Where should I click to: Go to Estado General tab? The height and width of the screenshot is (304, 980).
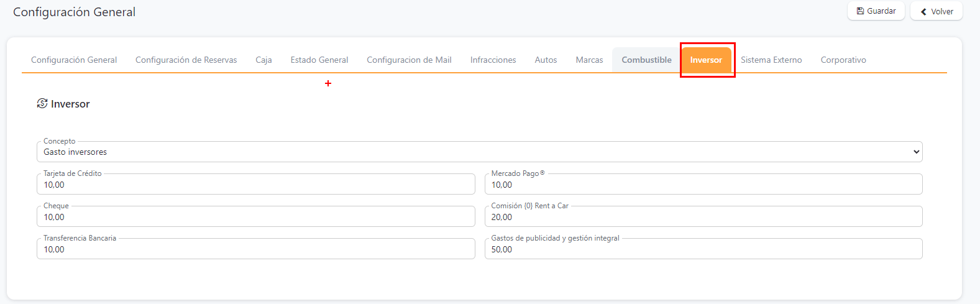319,60
